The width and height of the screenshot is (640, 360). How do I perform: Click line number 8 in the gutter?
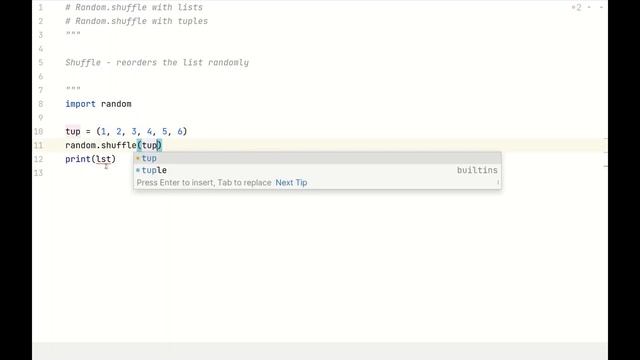click(40, 104)
